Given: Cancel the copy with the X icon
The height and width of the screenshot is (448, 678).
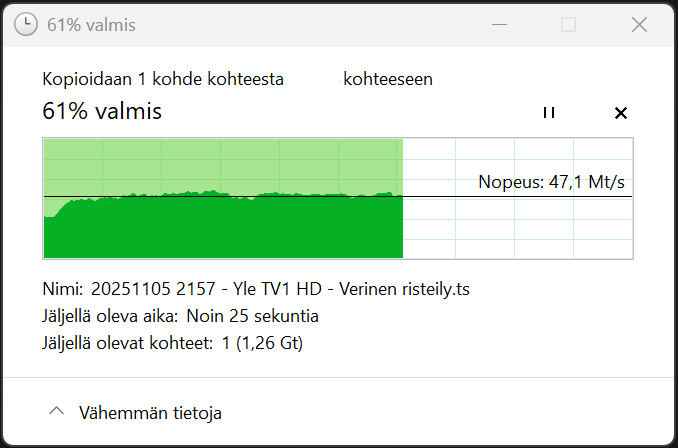Looking at the screenshot, I should [x=620, y=113].
